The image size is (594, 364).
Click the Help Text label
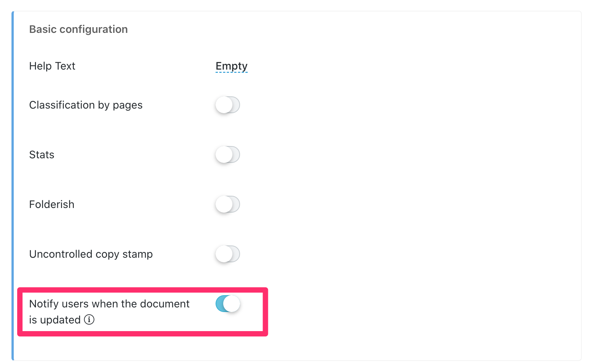point(52,66)
